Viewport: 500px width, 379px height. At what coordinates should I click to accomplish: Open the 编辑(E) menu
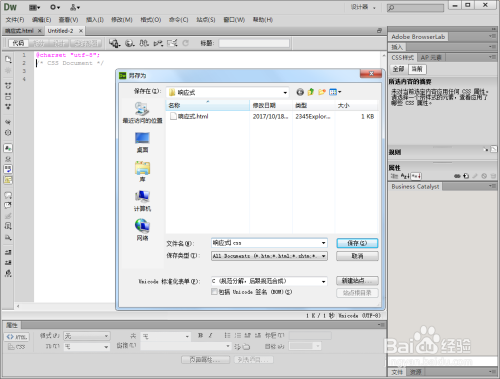click(41, 20)
